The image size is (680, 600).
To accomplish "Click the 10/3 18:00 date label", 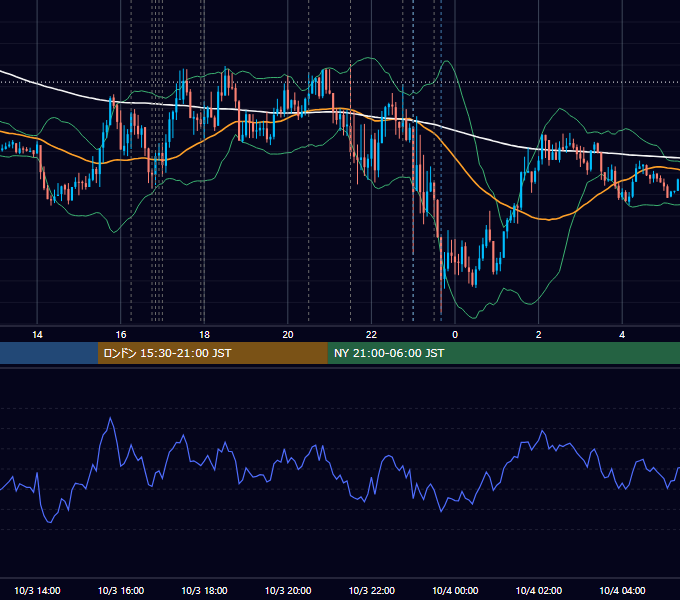I will click(204, 590).
